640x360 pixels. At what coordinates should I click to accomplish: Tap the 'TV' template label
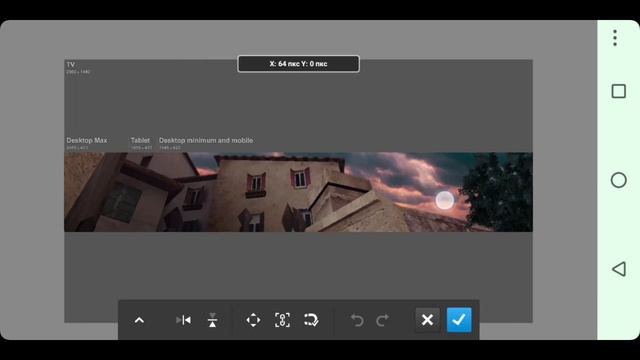(71, 64)
